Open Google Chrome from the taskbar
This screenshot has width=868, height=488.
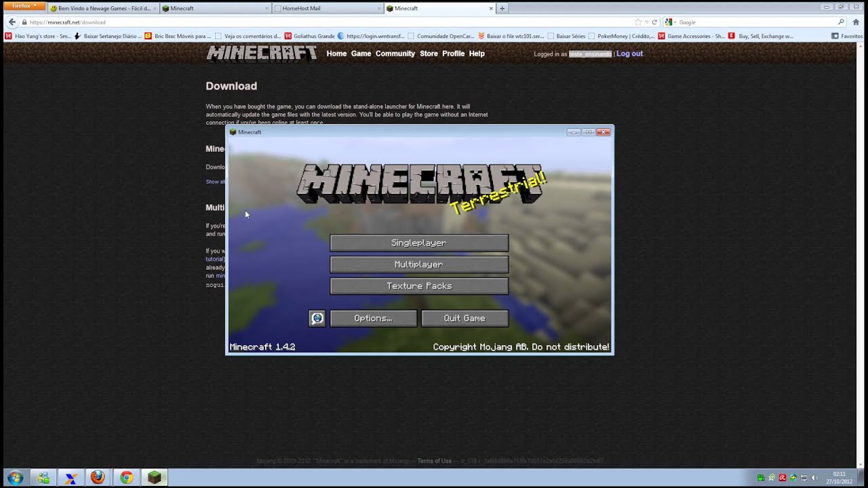126,478
